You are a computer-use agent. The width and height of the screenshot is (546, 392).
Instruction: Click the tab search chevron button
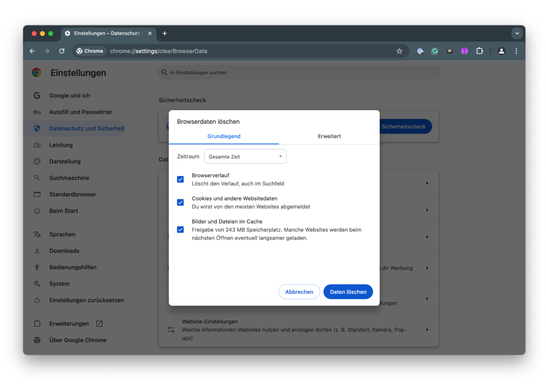click(x=517, y=33)
